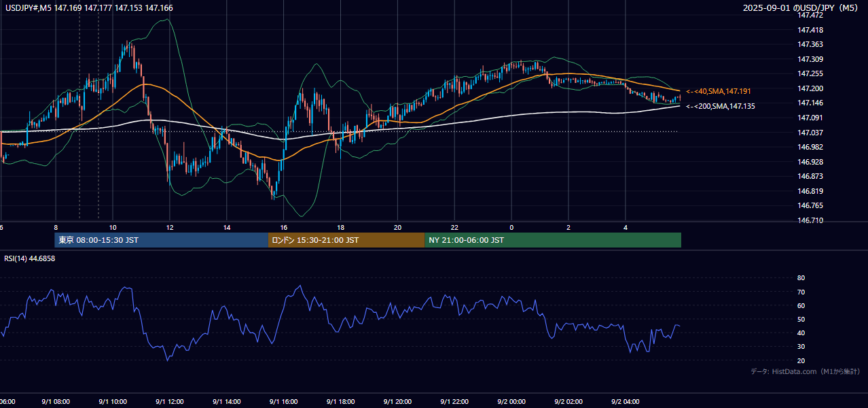The width and height of the screenshot is (868, 408).
Task: Click the 146.819 price axis label
Action: coord(810,191)
